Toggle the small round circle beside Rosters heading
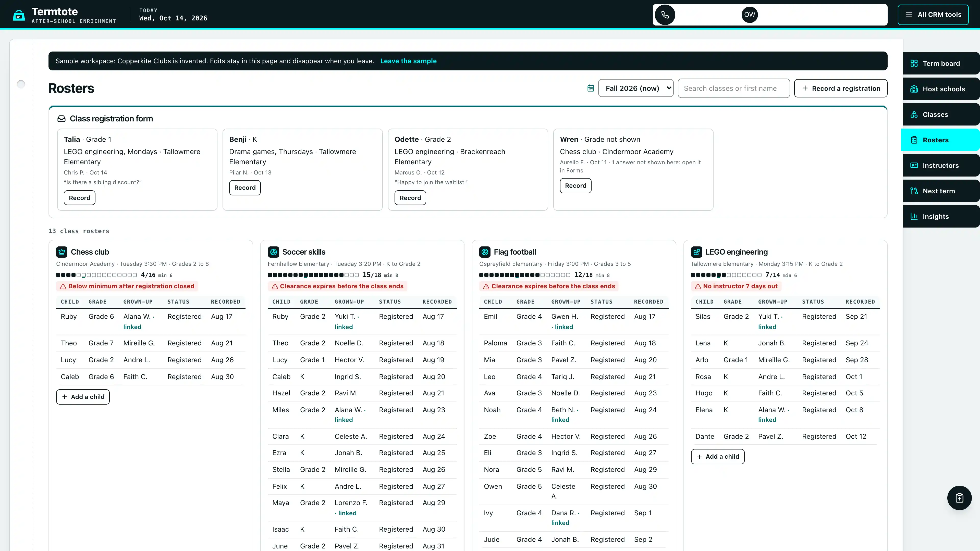980x551 pixels. (21, 84)
